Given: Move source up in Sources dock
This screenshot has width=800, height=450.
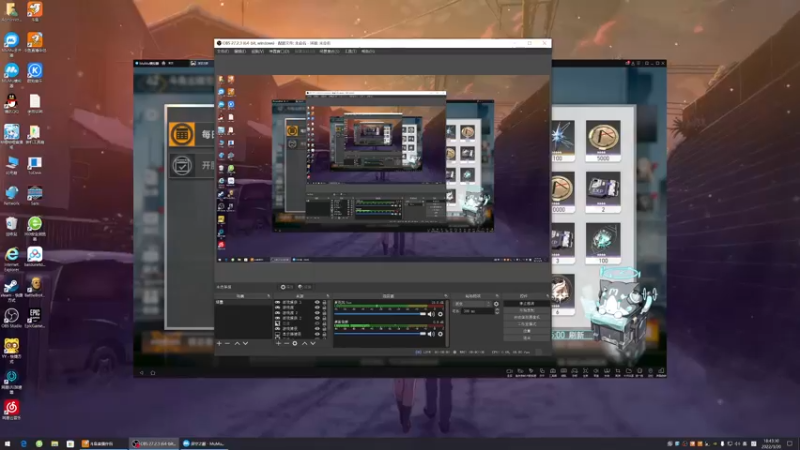Looking at the screenshot, I should [305, 343].
